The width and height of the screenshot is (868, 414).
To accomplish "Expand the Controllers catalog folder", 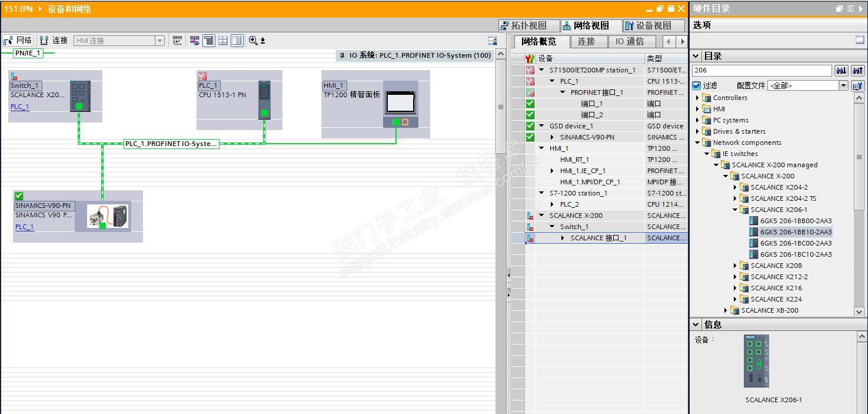I will pos(698,98).
